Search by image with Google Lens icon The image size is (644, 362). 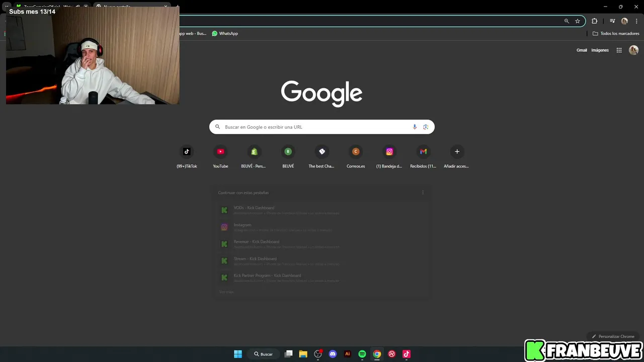pos(426,127)
